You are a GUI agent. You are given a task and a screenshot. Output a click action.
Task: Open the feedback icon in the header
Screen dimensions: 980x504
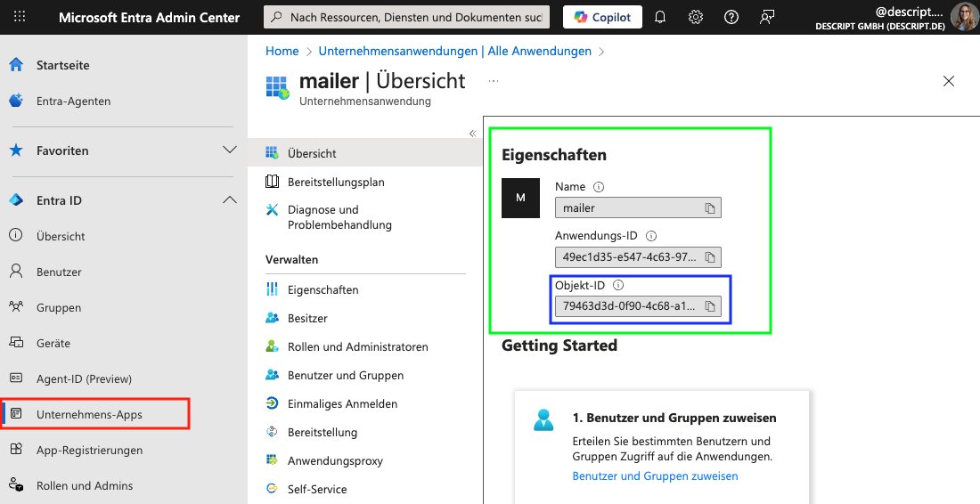click(x=767, y=18)
